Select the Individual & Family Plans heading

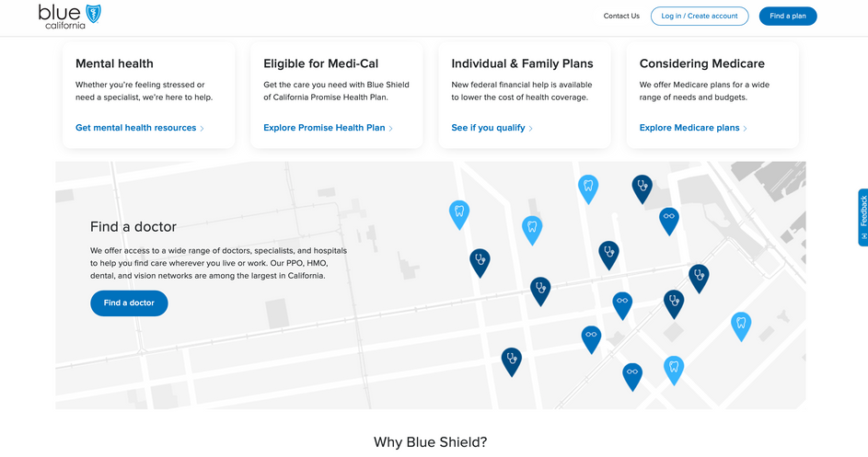[522, 63]
